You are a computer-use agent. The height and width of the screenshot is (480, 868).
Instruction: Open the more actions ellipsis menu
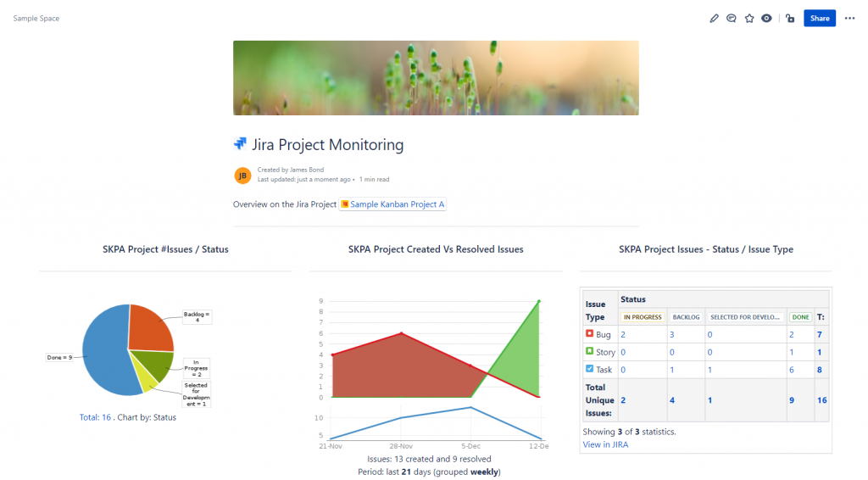pos(849,19)
